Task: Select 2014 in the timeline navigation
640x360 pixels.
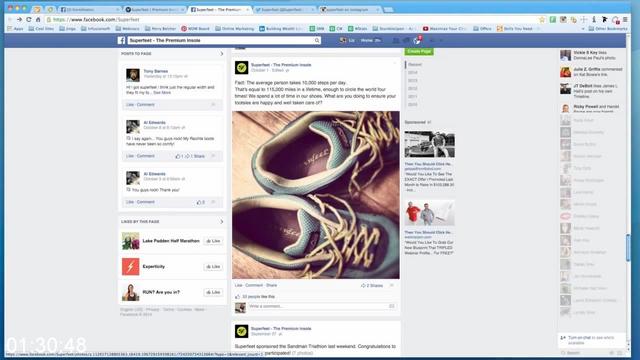Action: [x=413, y=73]
